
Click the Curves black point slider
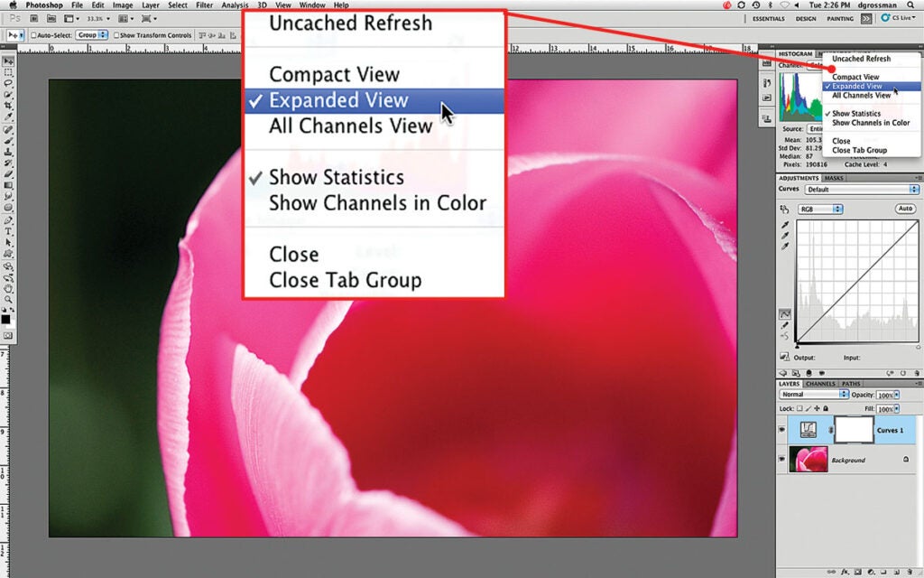coord(797,346)
